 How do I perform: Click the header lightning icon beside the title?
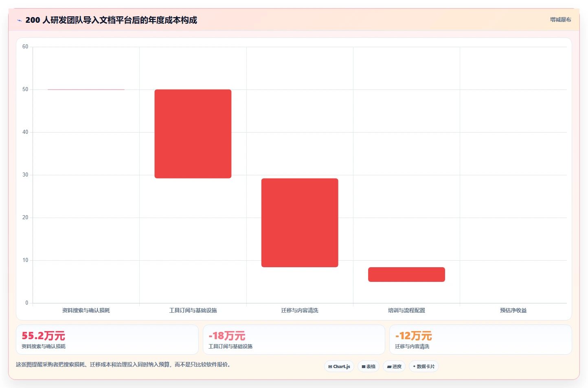(19, 20)
